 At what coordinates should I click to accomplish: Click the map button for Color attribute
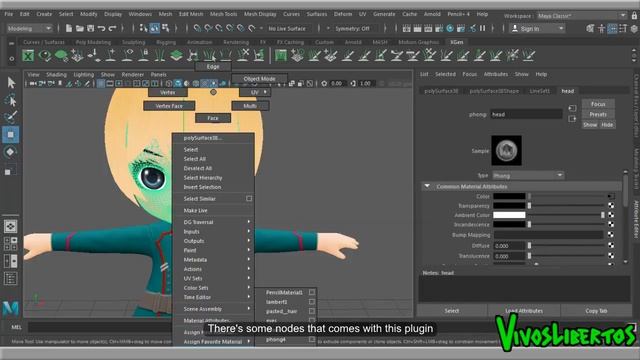point(611,196)
